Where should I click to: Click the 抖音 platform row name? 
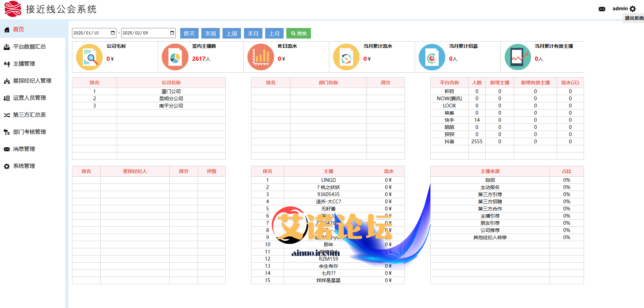coord(449,142)
